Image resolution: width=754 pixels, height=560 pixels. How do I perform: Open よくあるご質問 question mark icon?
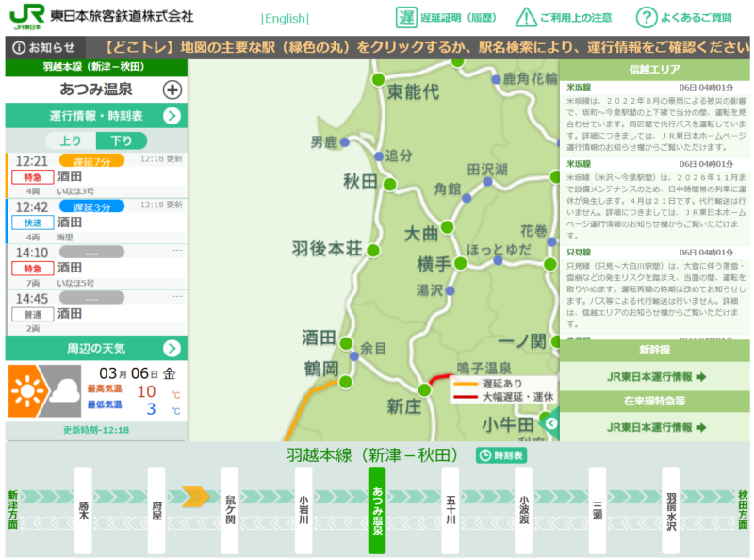coord(646,17)
